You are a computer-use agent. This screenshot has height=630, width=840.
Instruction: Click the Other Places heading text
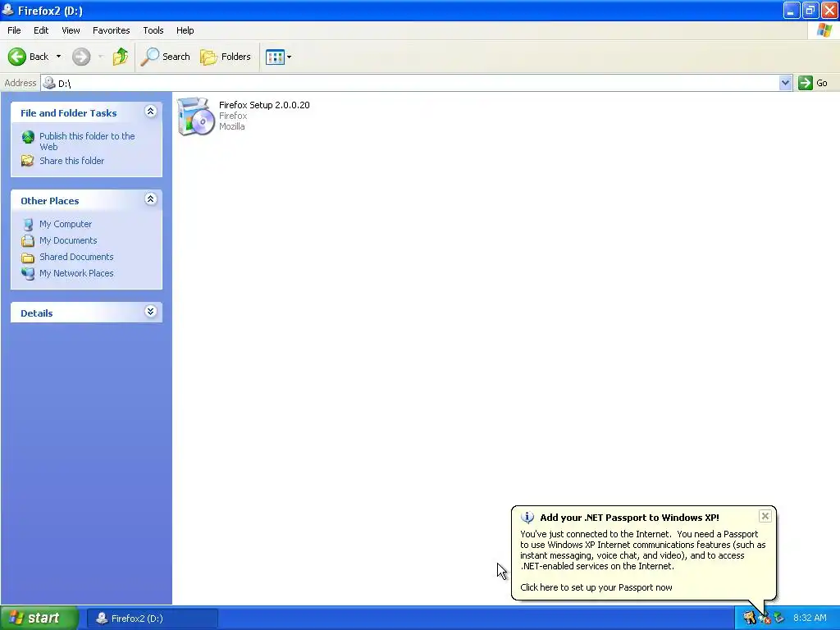[x=50, y=201]
